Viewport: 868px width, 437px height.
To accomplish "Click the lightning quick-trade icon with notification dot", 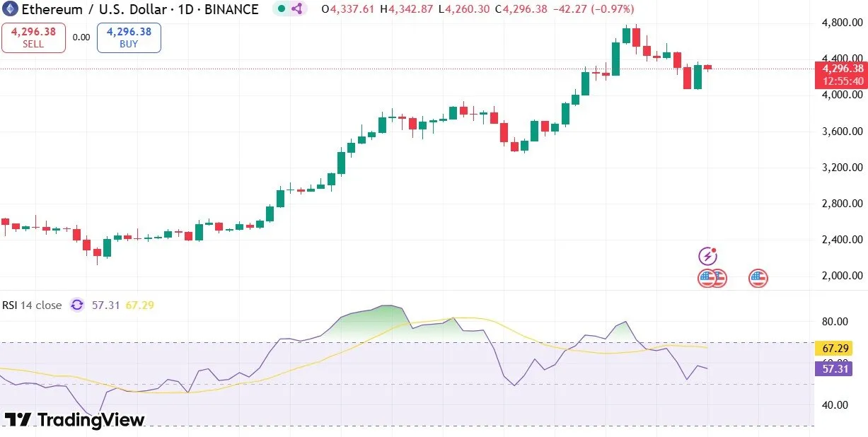I will [709, 254].
